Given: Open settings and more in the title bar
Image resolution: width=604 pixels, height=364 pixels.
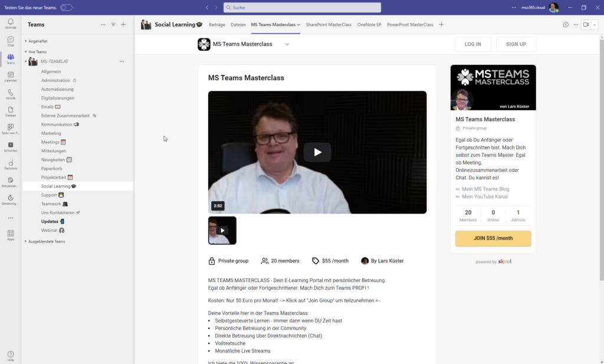Looking at the screenshot, I should [x=514, y=7].
